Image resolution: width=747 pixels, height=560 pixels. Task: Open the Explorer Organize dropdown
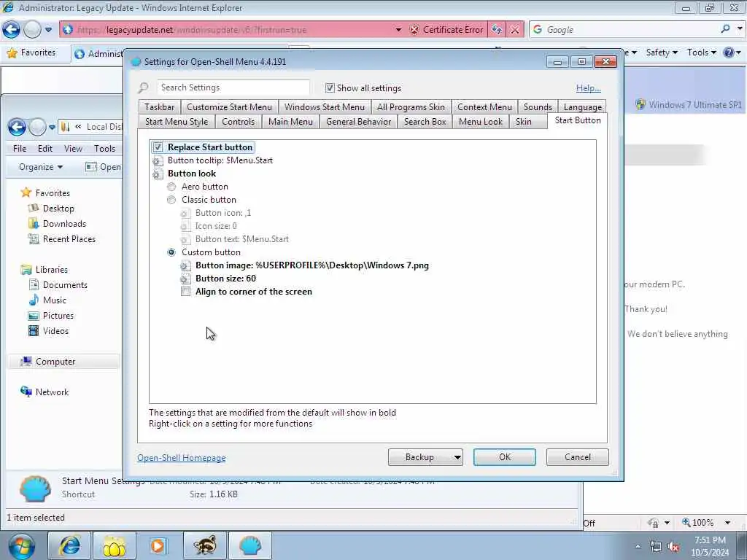41,167
